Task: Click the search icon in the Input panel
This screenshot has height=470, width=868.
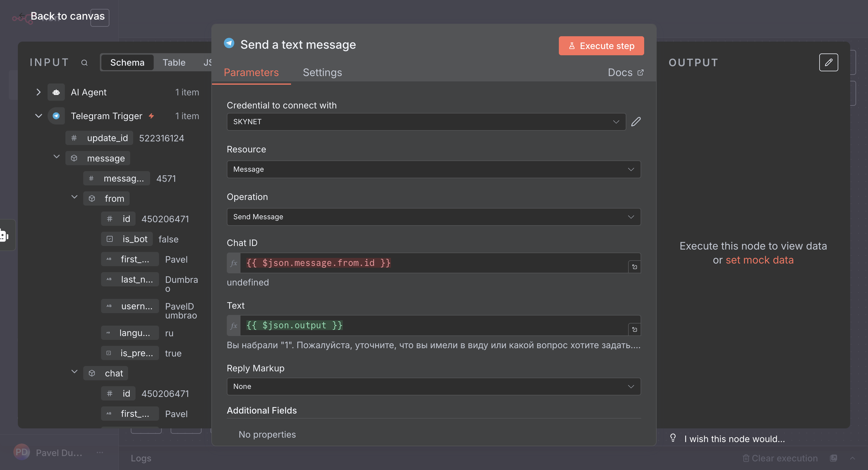Action: pos(84,63)
